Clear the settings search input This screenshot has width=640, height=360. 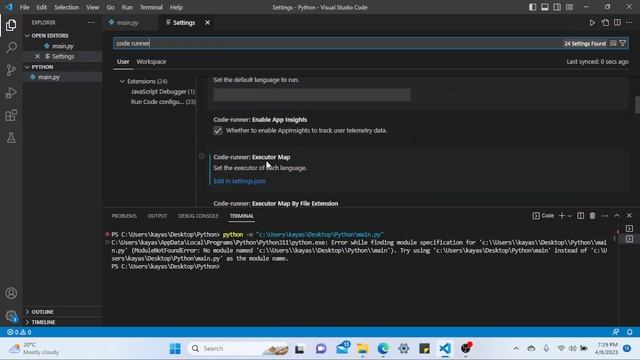[613, 43]
